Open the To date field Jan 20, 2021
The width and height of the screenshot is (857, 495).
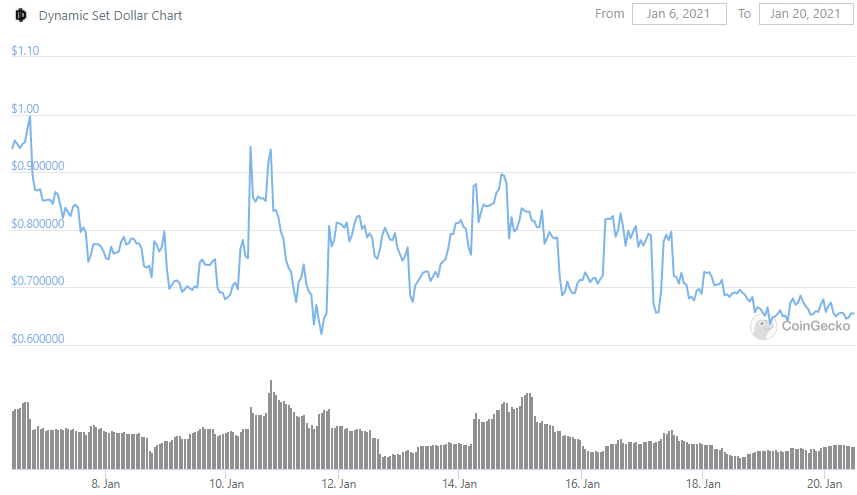805,14
